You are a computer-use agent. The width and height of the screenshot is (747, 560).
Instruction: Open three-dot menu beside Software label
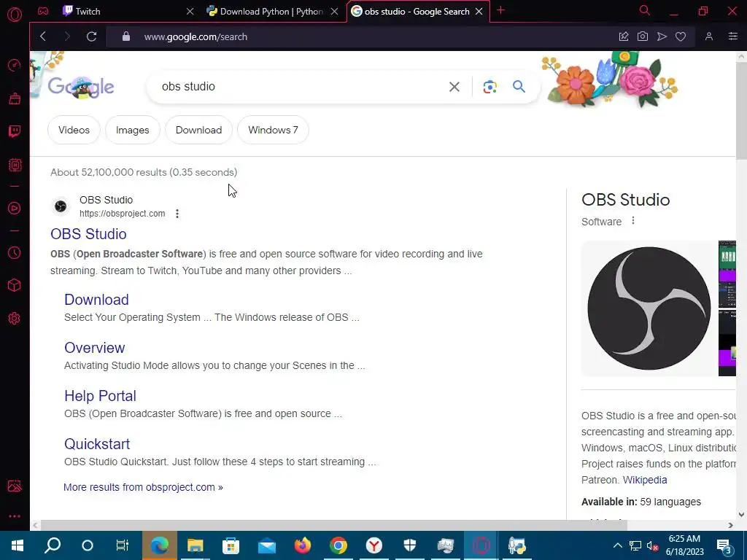tap(633, 221)
